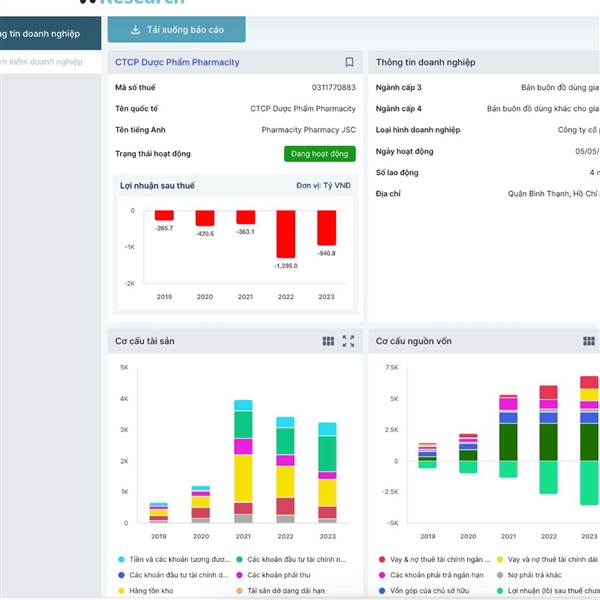Click the 2021 stacked bar in Cơ cấu tài sản
Screen dimensions: 600x600
click(x=243, y=461)
